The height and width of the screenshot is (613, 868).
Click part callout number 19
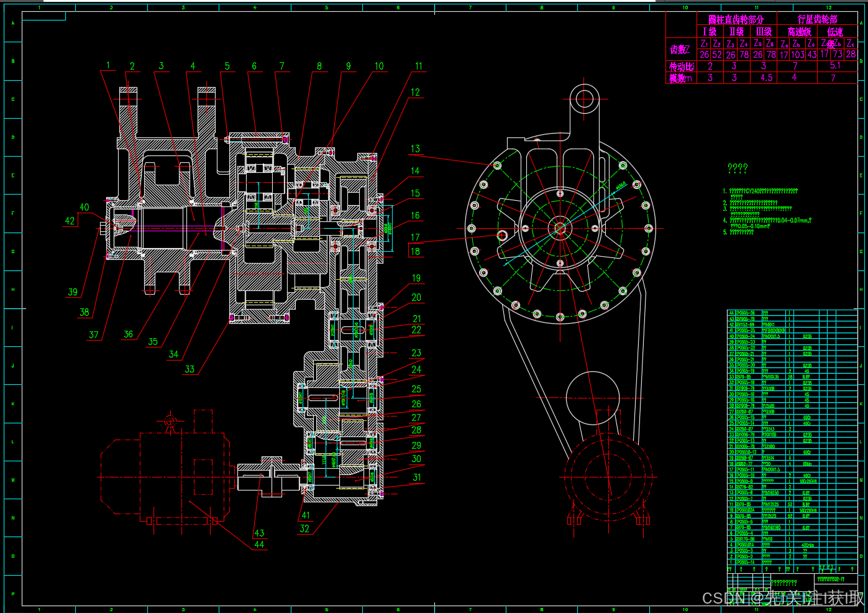point(416,279)
